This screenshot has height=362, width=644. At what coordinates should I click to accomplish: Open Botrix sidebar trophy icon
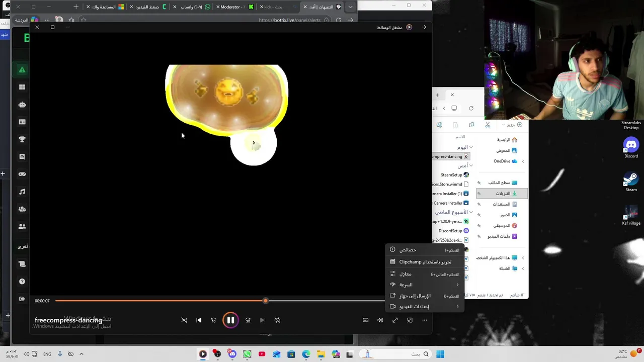click(x=22, y=139)
